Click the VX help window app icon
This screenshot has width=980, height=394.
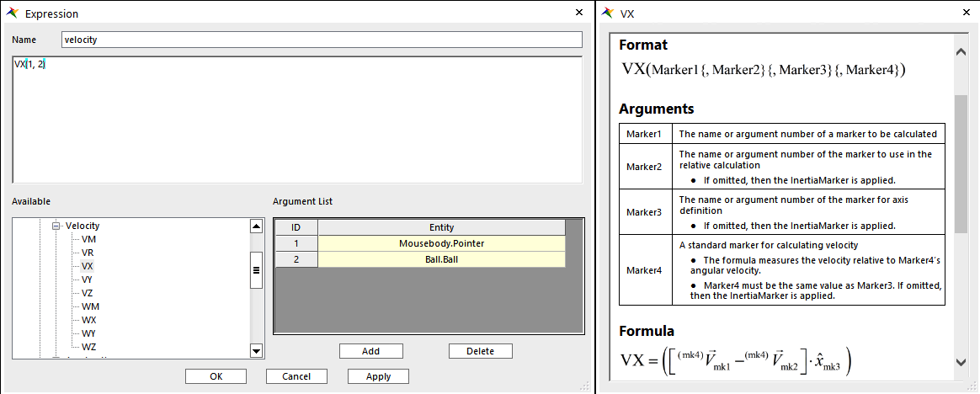pyautogui.click(x=607, y=13)
